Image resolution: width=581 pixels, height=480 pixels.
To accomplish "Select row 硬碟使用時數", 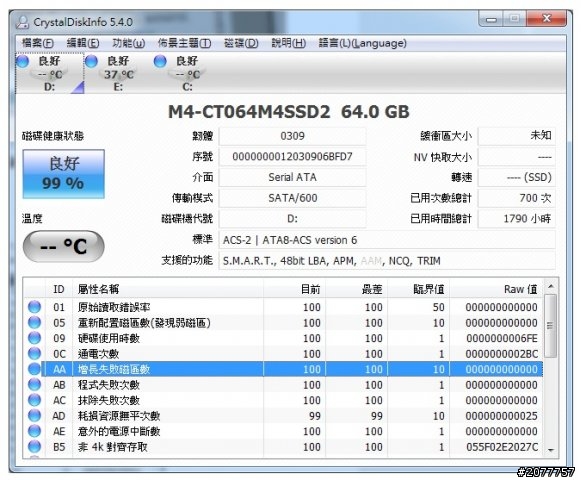I will click(284, 338).
